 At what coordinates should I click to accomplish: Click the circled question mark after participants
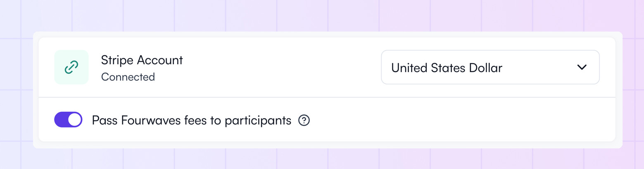(304, 120)
